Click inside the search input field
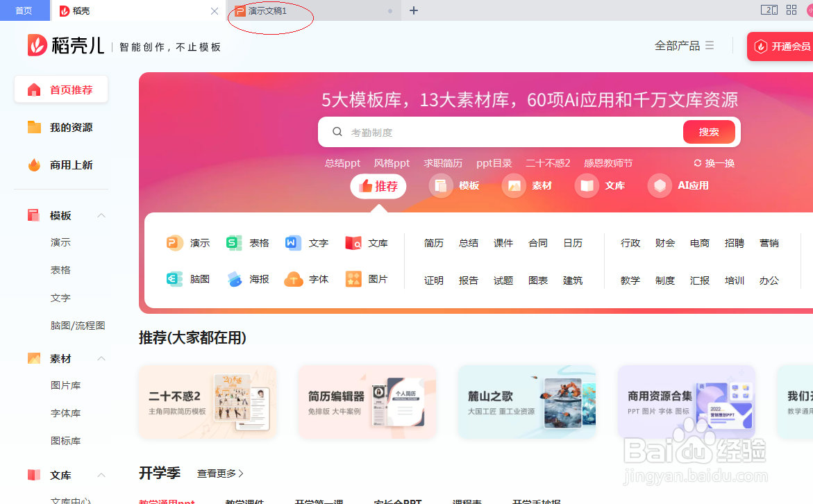 (x=486, y=131)
